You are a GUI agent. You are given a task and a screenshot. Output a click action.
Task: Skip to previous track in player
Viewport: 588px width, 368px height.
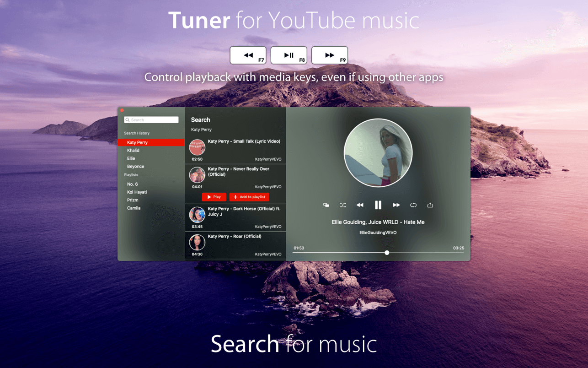point(360,205)
